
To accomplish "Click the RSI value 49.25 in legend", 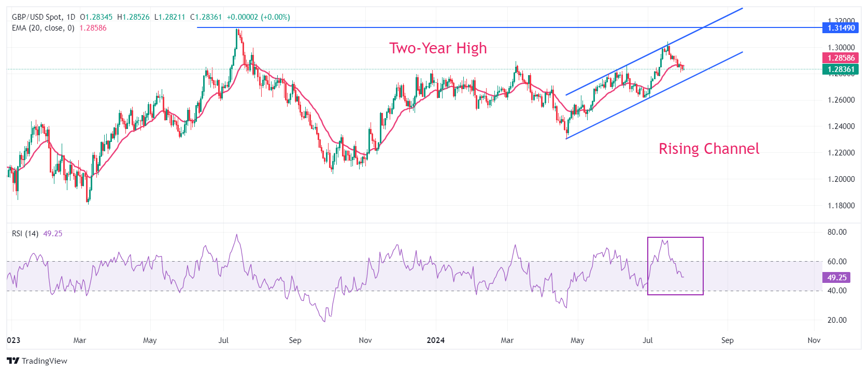I will click(53, 234).
